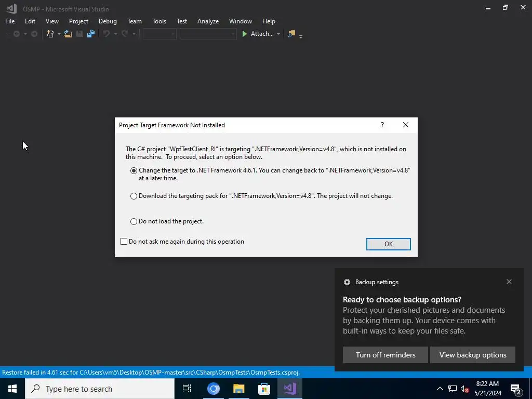Click the Attach... toolbar button label

(262, 34)
